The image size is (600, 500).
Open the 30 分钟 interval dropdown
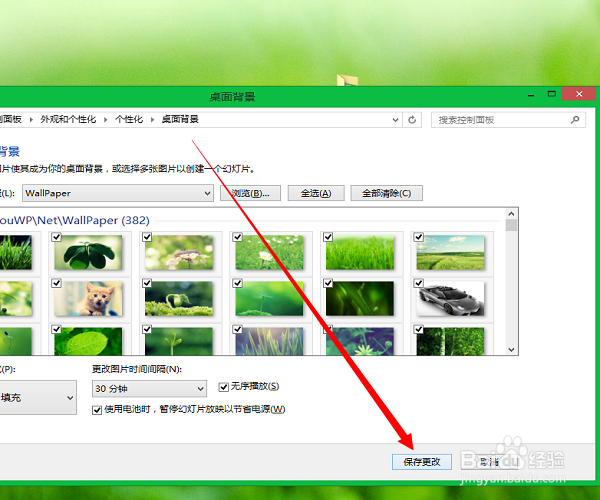(149, 389)
